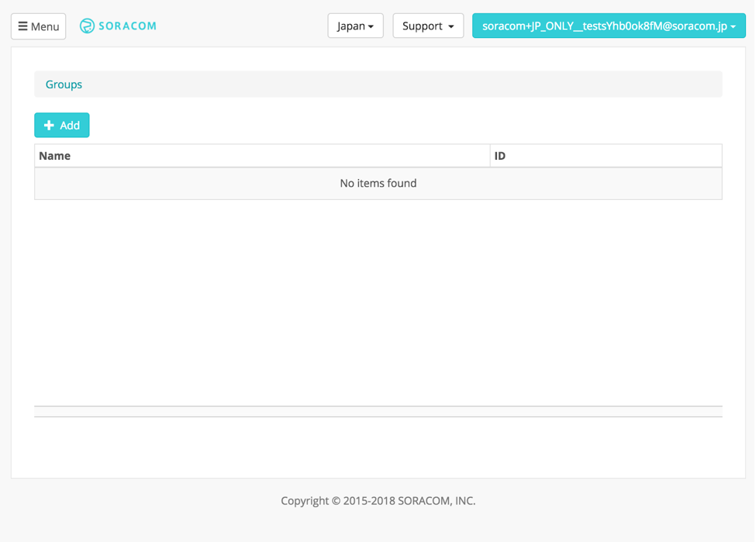Click the Groups breadcrumb link
The image size is (756, 542).
coord(64,85)
